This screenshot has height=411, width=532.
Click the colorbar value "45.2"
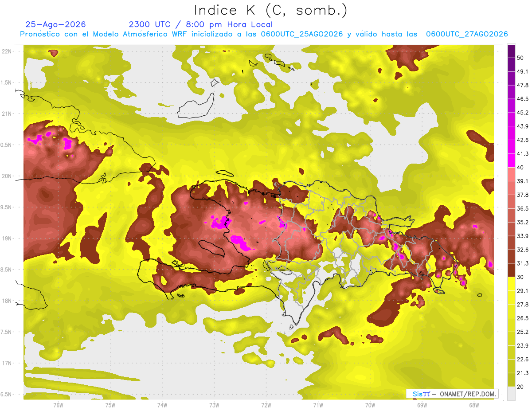point(523,113)
